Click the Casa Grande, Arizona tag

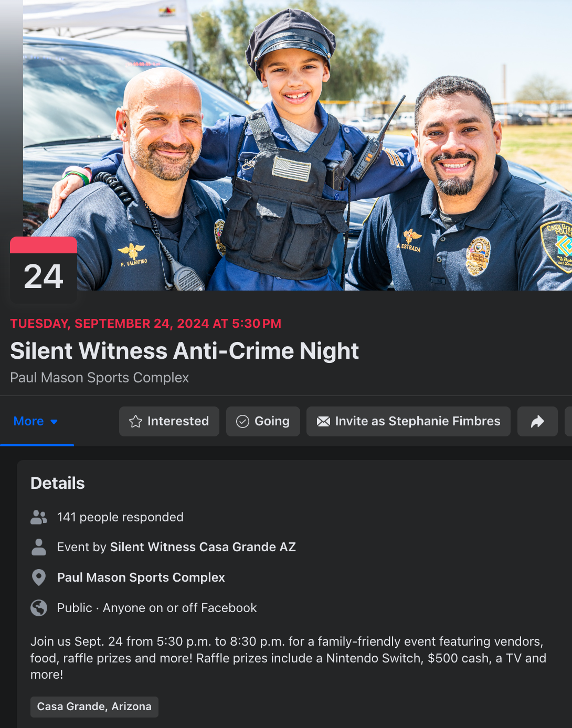pos(94,706)
